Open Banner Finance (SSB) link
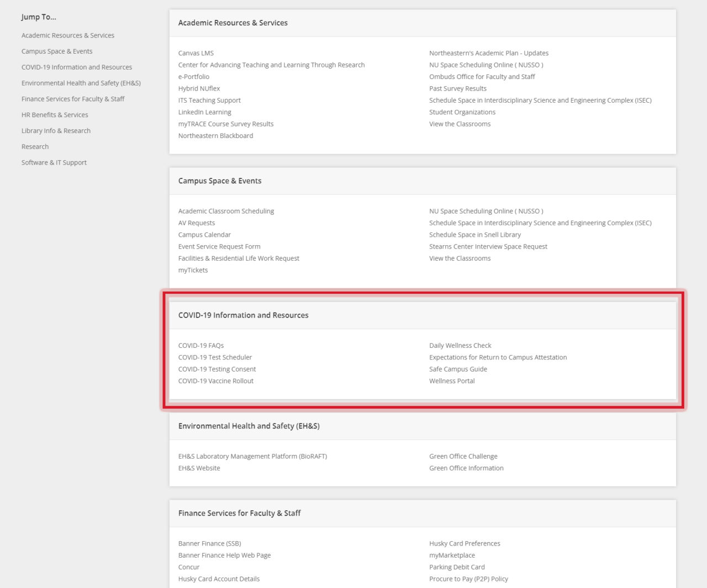 coord(209,544)
